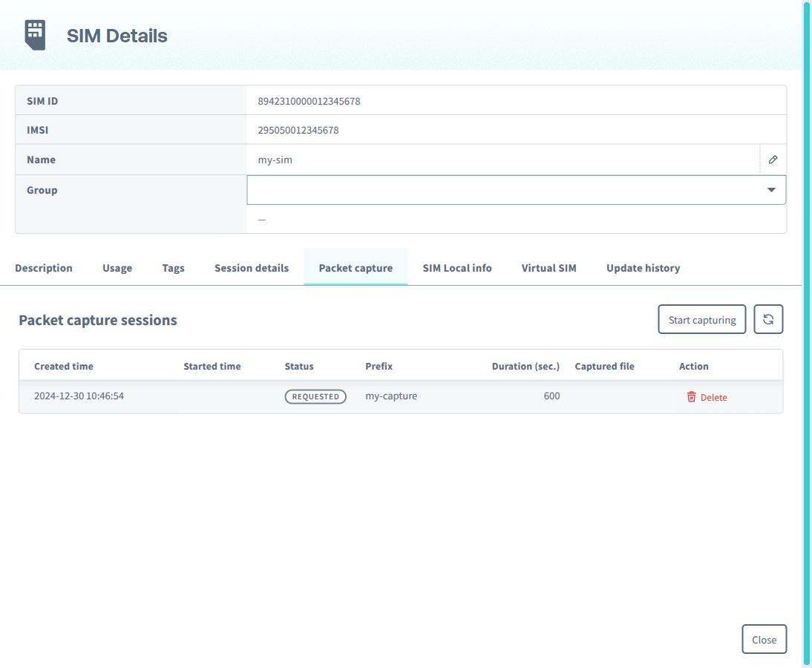
Task: View the Description tab
Action: pyautogui.click(x=43, y=268)
